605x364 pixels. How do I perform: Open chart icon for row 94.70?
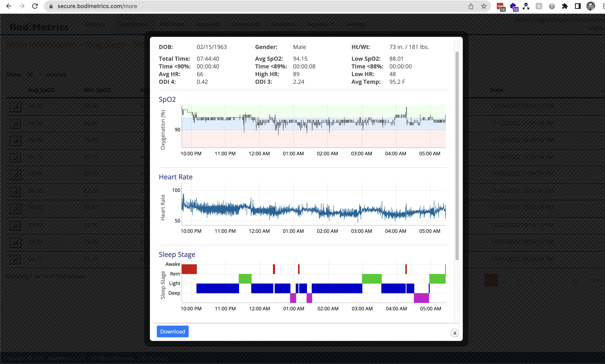click(15, 260)
